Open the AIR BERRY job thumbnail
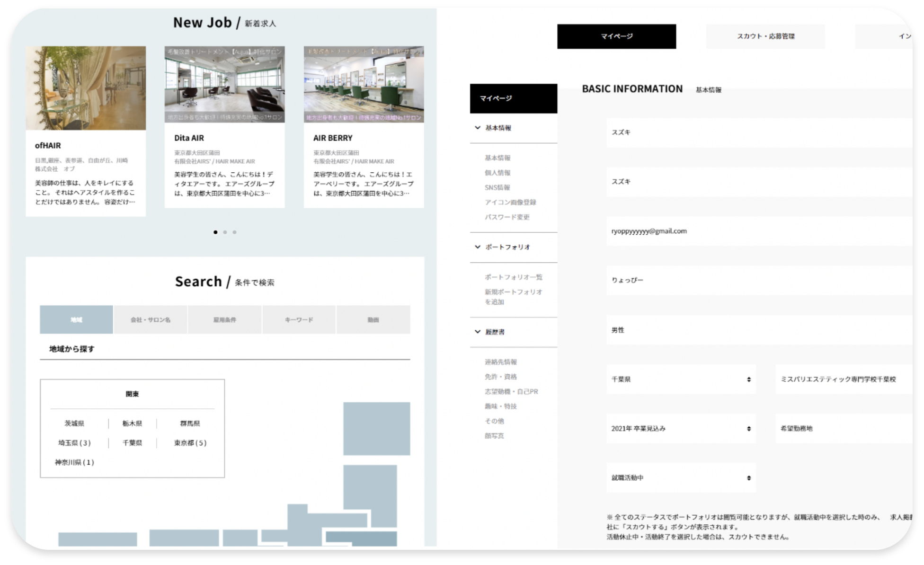The height and width of the screenshot is (565, 924). coord(364,84)
